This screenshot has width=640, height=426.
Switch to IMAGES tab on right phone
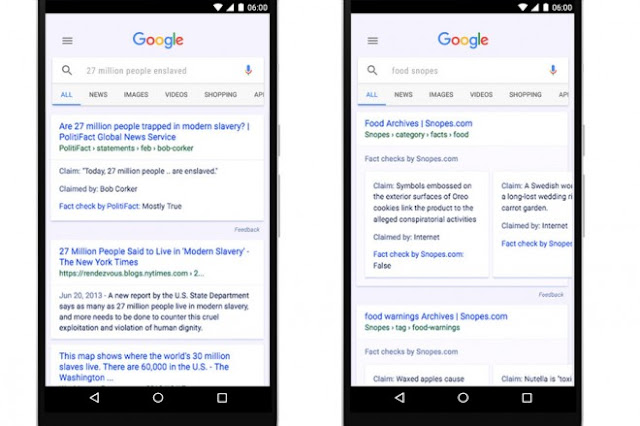tap(441, 95)
